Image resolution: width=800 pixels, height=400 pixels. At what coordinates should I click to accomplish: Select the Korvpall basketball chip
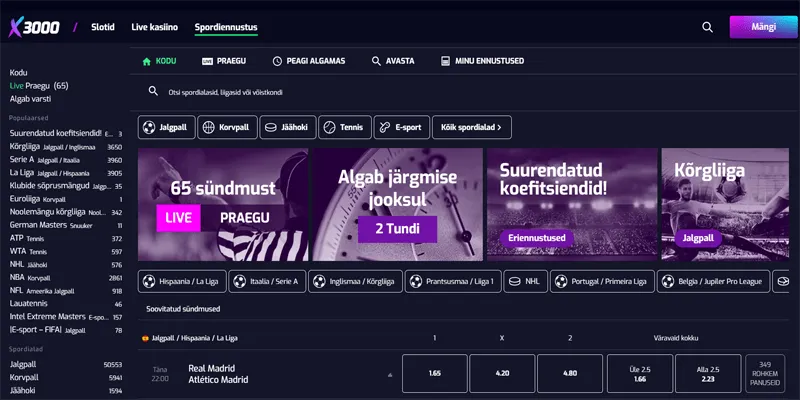pos(227,128)
